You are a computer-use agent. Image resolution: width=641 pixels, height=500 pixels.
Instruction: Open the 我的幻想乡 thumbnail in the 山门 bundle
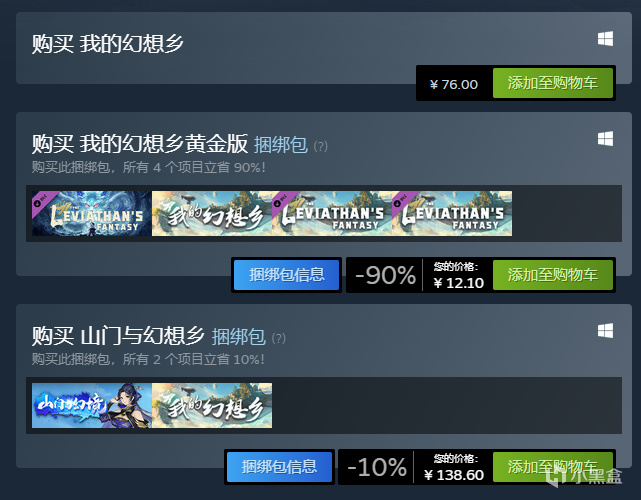coord(212,406)
